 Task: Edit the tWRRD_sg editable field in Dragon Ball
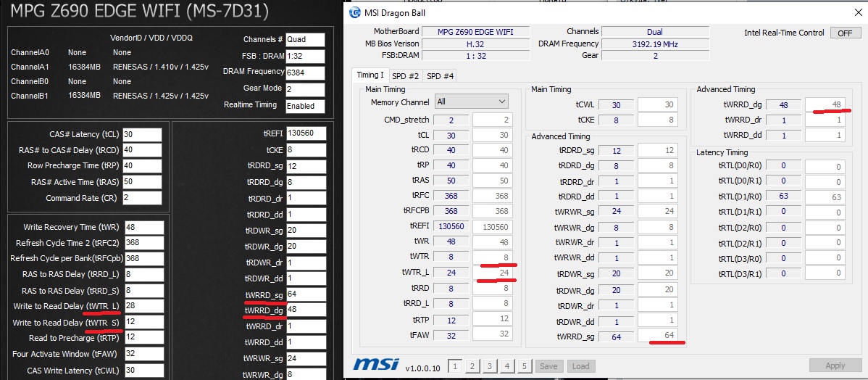[x=658, y=336]
